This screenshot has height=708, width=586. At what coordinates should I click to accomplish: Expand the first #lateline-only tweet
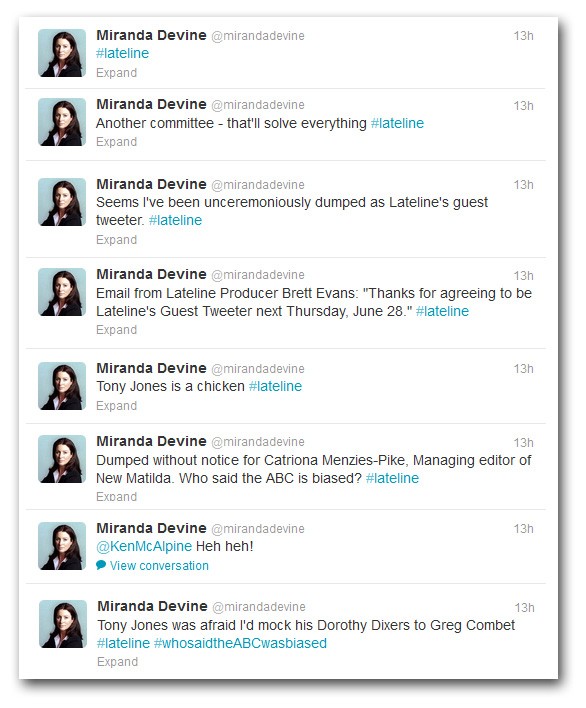[x=116, y=73]
